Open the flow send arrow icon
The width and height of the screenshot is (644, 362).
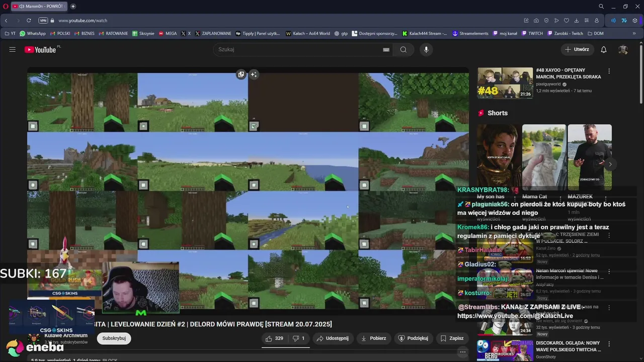tap(556, 21)
